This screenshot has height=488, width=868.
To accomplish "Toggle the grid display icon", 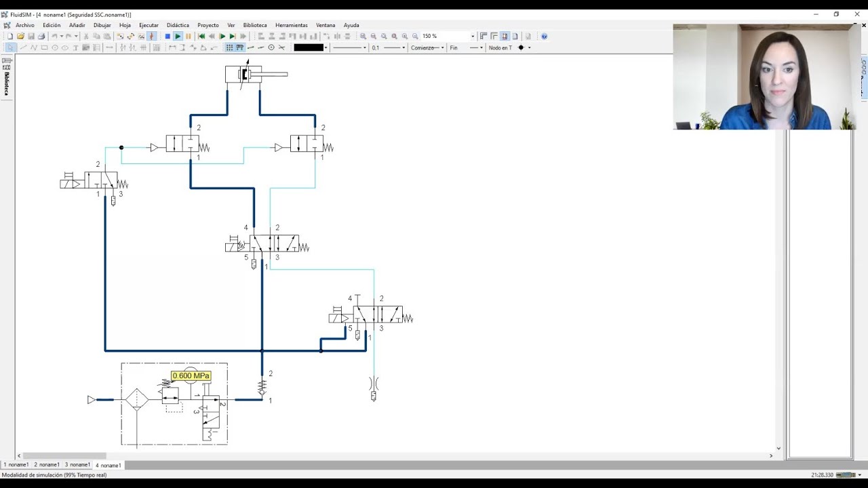I will tap(229, 47).
